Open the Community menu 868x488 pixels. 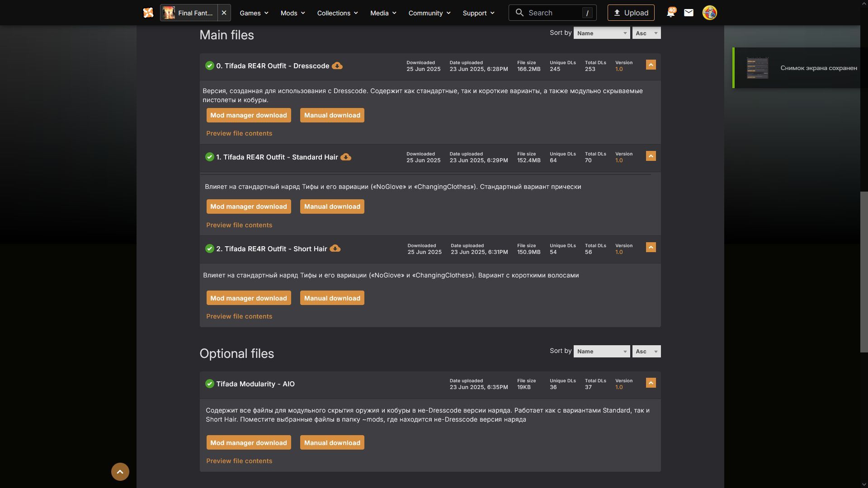429,13
